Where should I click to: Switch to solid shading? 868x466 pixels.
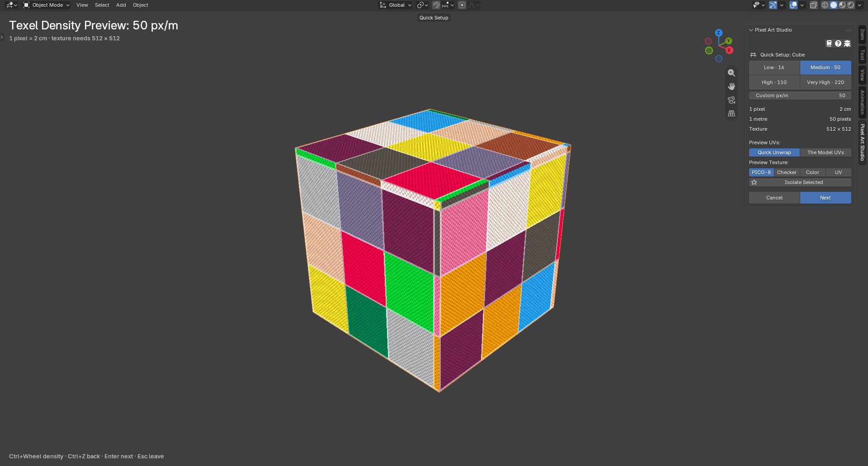click(834, 5)
